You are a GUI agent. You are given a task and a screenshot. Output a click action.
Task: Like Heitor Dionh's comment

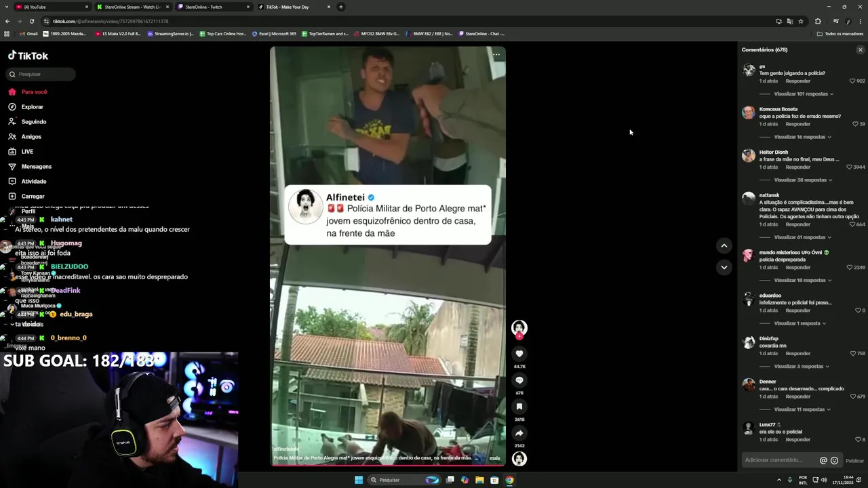(850, 167)
